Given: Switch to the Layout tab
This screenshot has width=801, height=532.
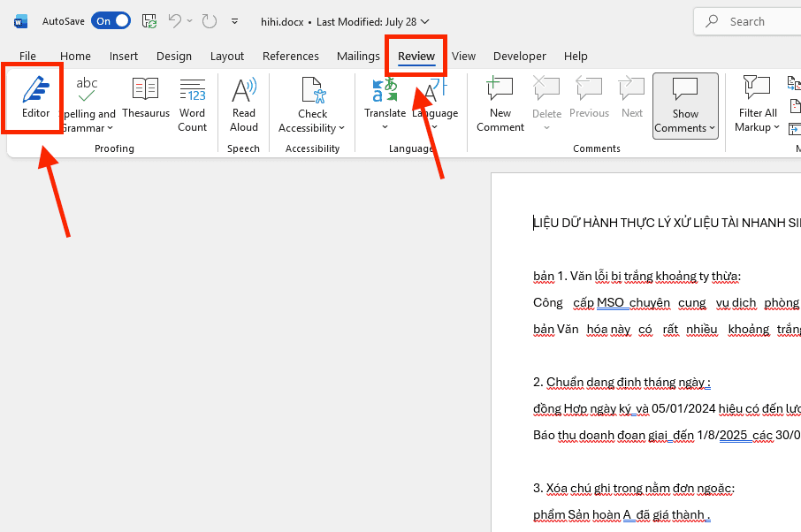Looking at the screenshot, I should 227,57.
